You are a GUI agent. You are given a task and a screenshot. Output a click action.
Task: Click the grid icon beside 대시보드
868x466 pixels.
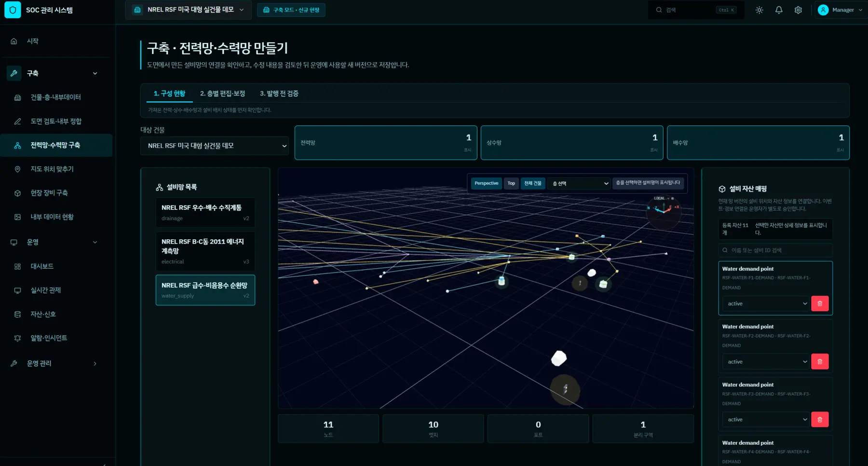click(x=18, y=266)
